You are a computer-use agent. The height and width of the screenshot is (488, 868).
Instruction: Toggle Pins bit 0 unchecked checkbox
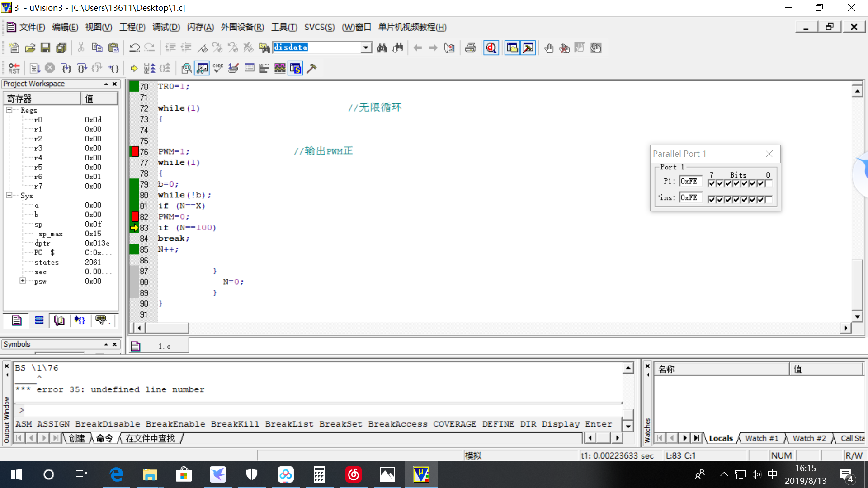(x=769, y=199)
